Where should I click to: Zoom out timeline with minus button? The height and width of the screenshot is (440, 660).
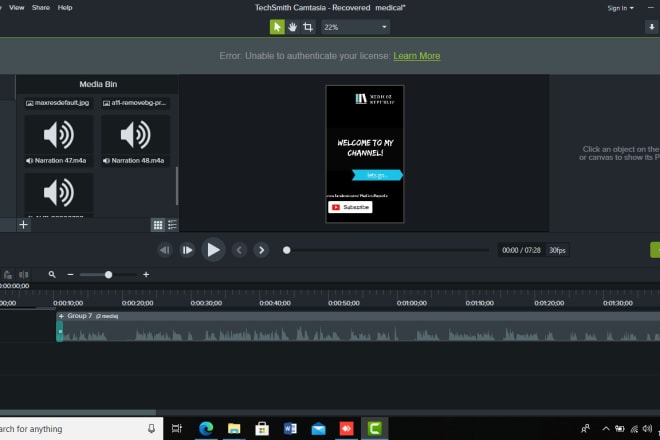70,275
